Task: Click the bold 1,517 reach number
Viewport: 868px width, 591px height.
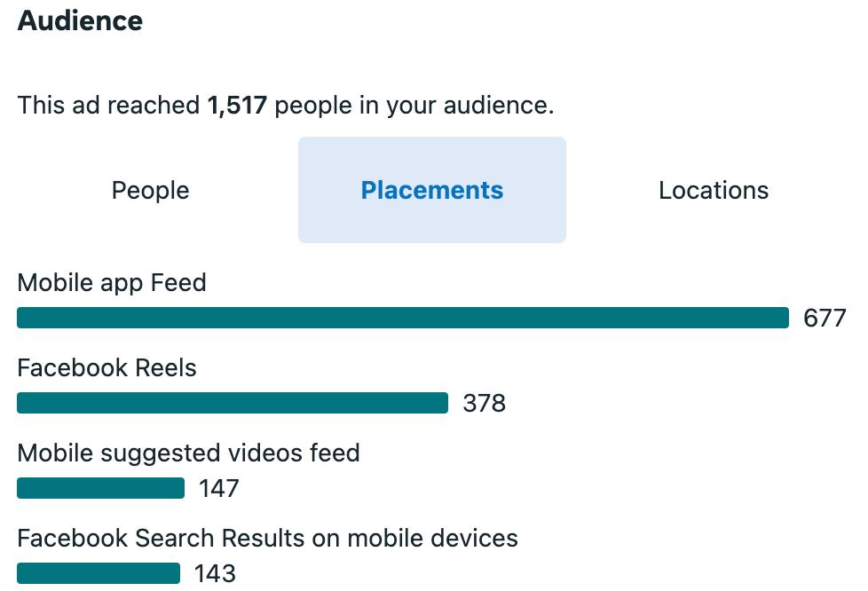Action: tap(237, 105)
